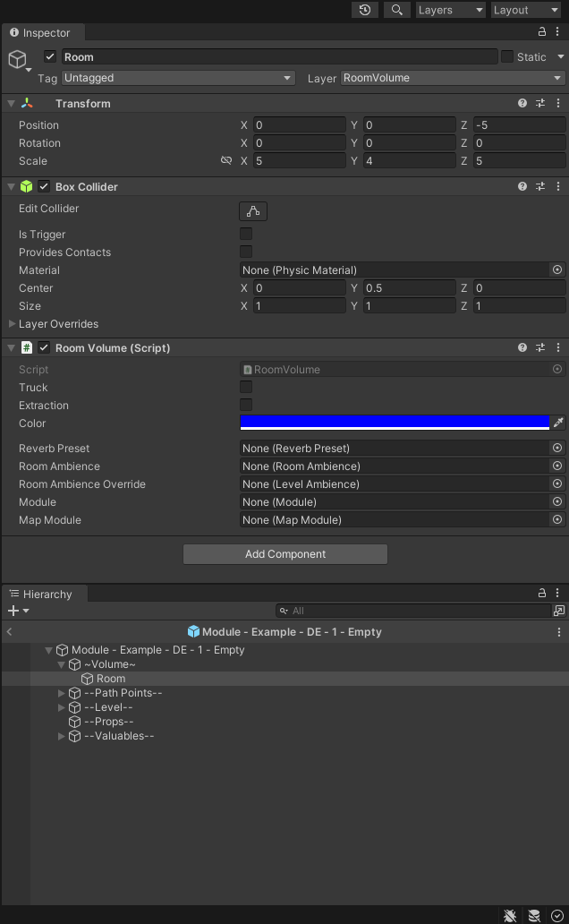Enable the Truck checkbox

(x=246, y=387)
